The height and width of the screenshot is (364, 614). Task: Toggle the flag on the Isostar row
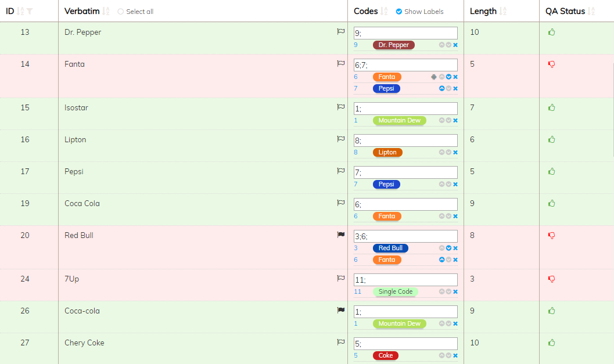[341, 107]
